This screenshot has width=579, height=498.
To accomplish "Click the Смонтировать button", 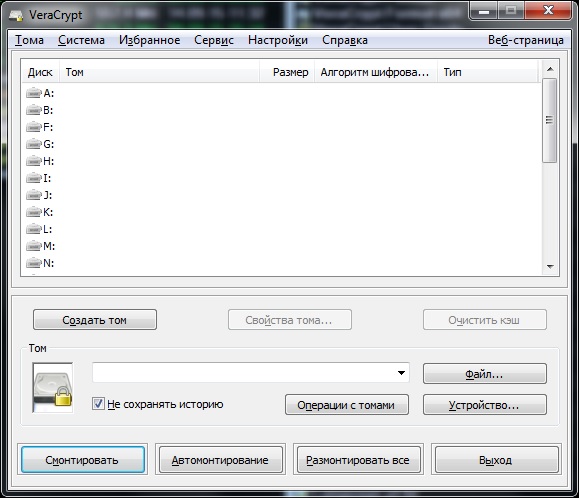I will tap(83, 460).
